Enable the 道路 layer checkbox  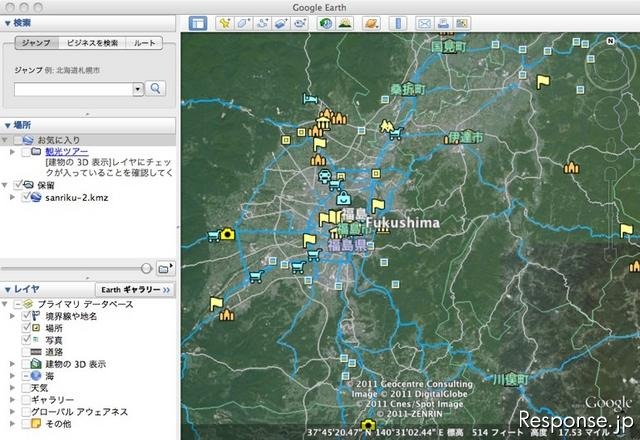[26, 351]
